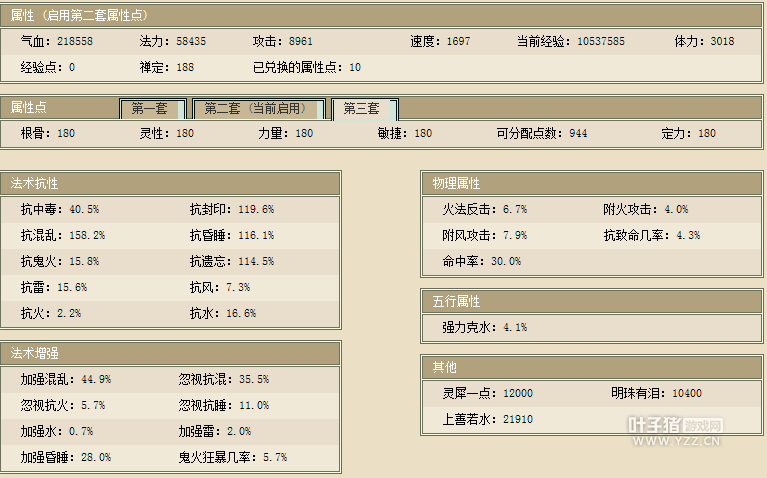Select the 可分配点数 944 field

tap(541, 134)
